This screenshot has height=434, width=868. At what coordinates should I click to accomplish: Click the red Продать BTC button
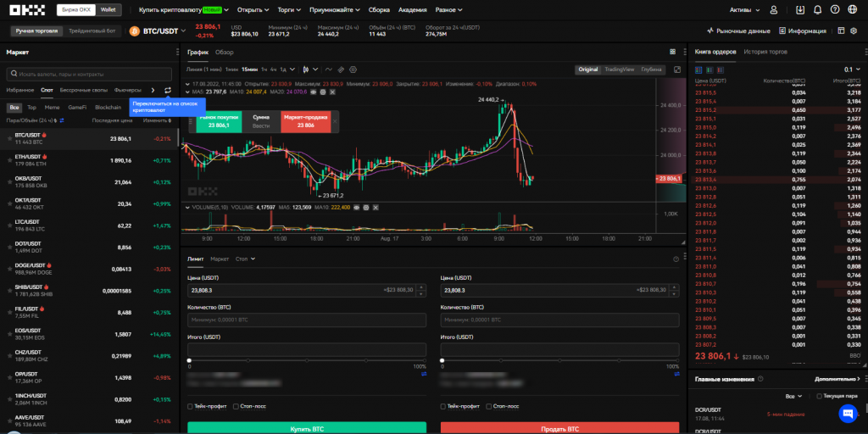pyautogui.click(x=559, y=429)
